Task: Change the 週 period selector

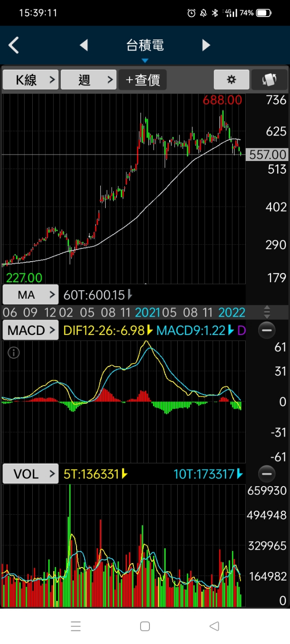Action: tap(89, 80)
